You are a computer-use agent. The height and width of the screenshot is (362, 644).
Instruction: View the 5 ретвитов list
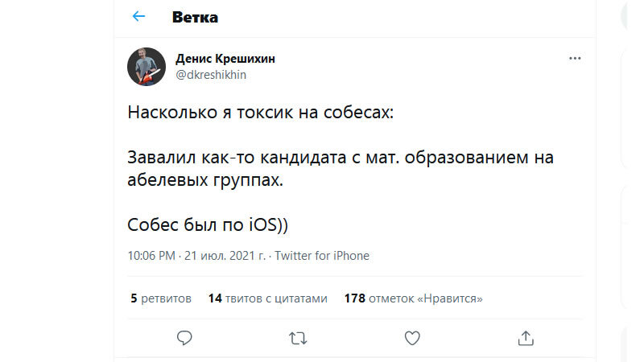161,298
